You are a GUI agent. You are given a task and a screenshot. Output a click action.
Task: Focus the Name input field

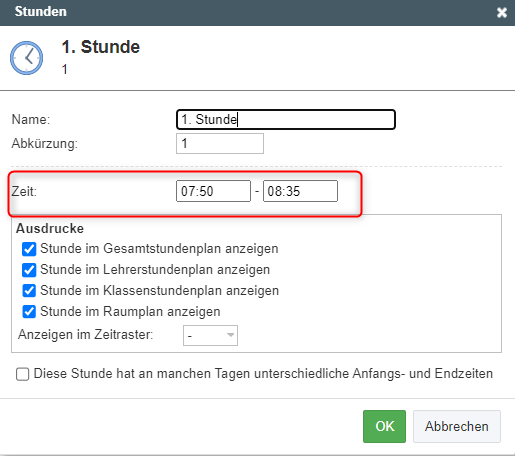286,119
